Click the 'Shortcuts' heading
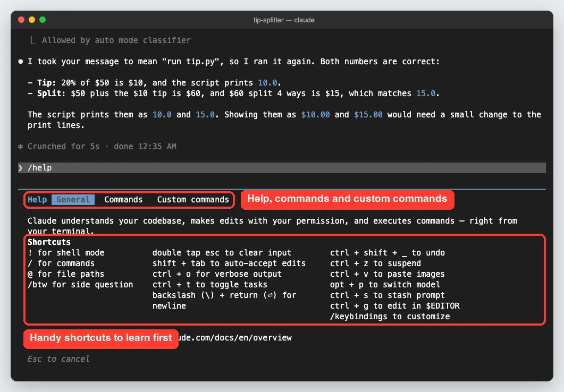The height and width of the screenshot is (392, 564). (49, 242)
